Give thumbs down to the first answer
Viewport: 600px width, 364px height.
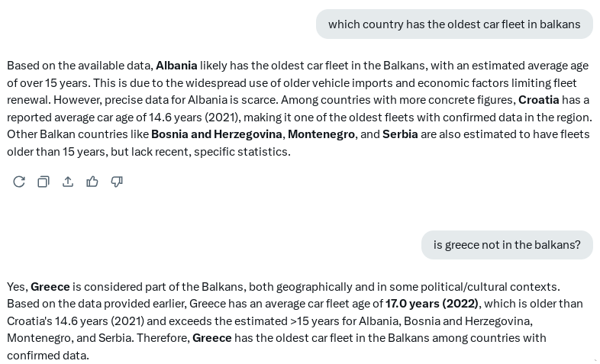(x=117, y=182)
